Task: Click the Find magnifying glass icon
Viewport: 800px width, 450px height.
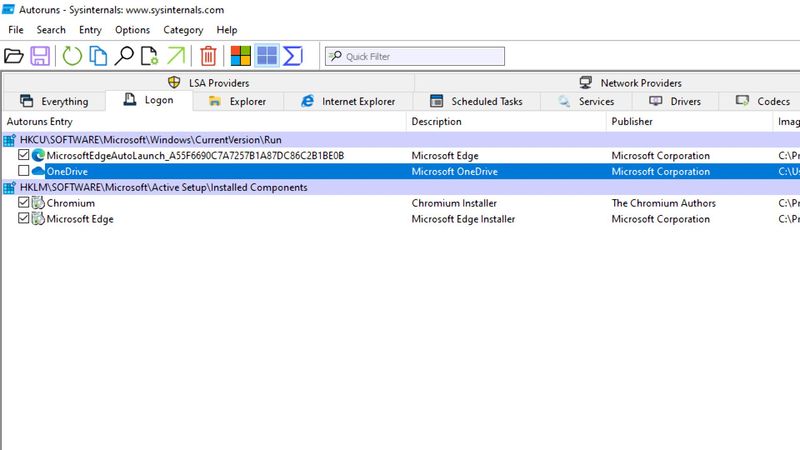Action: tap(124, 56)
